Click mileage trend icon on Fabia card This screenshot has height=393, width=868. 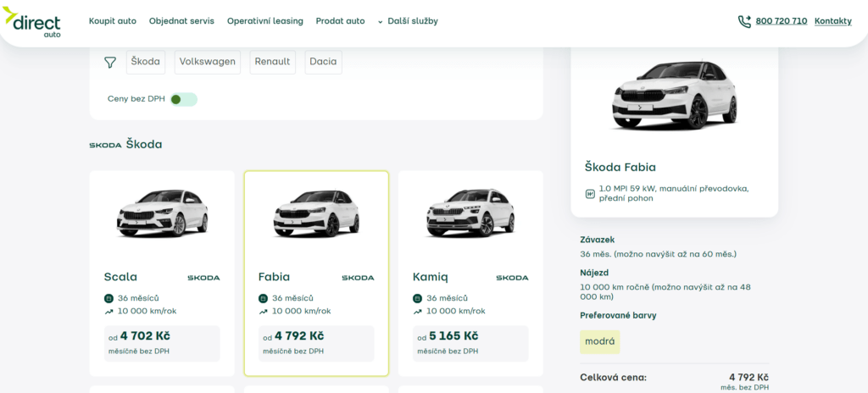point(263,312)
